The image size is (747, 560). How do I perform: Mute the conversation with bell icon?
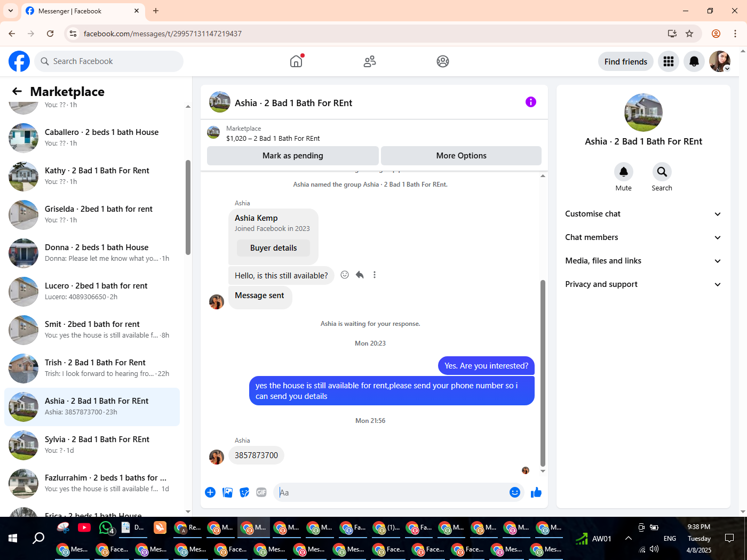623,172
